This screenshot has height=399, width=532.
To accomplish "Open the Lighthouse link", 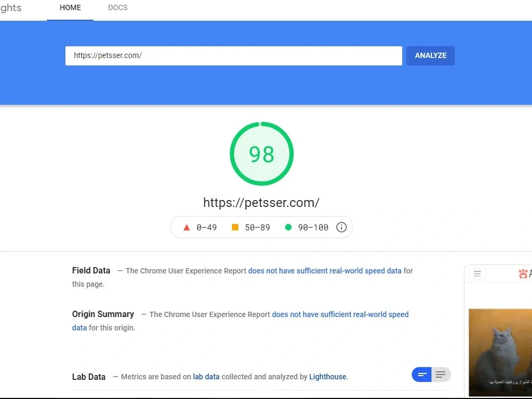I will (328, 377).
